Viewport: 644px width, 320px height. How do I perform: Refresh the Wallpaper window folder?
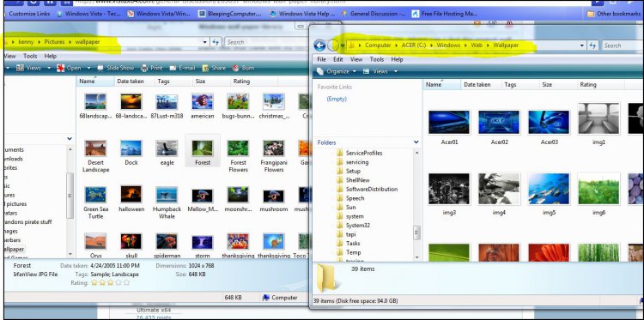pos(592,45)
